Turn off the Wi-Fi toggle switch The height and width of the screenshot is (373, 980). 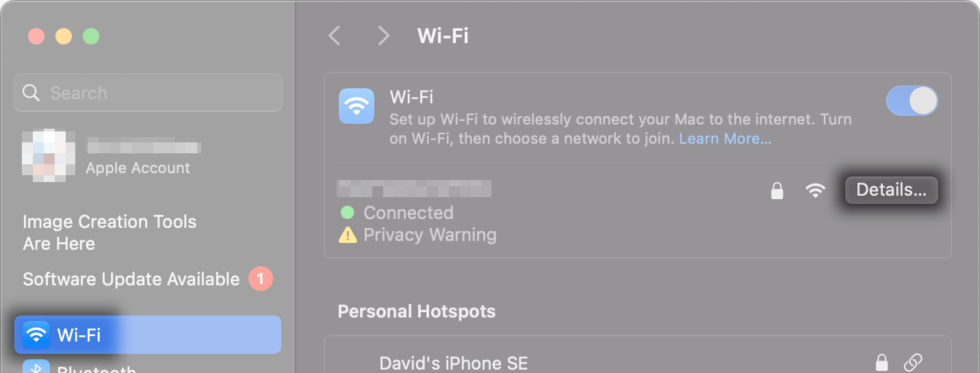pos(912,101)
